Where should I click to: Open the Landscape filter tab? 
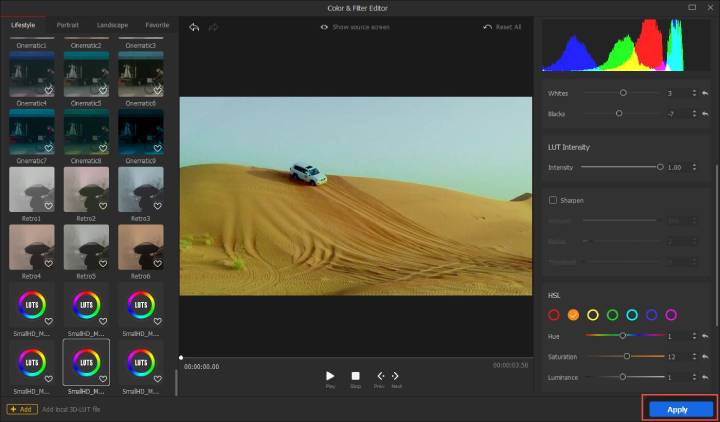(x=112, y=24)
